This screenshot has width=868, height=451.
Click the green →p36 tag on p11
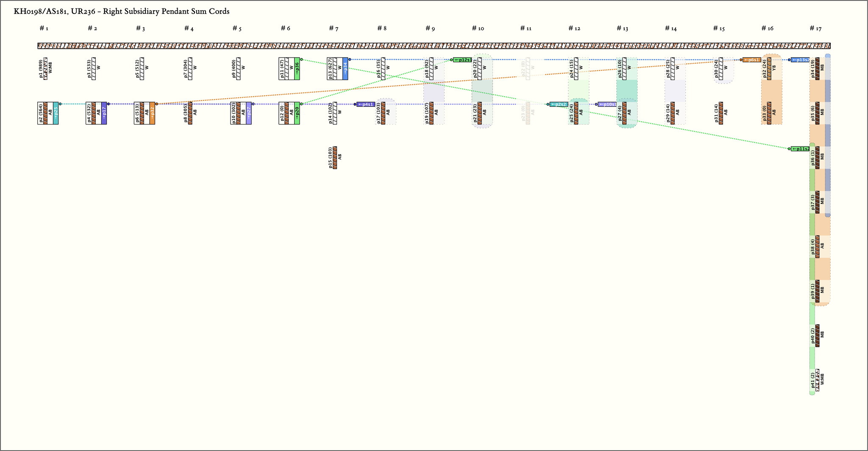[297, 69]
